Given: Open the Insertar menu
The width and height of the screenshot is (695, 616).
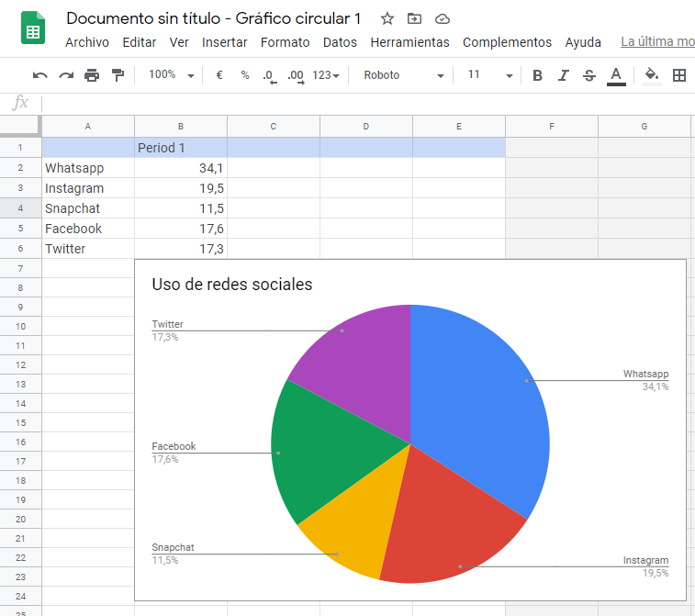Looking at the screenshot, I should pos(225,42).
